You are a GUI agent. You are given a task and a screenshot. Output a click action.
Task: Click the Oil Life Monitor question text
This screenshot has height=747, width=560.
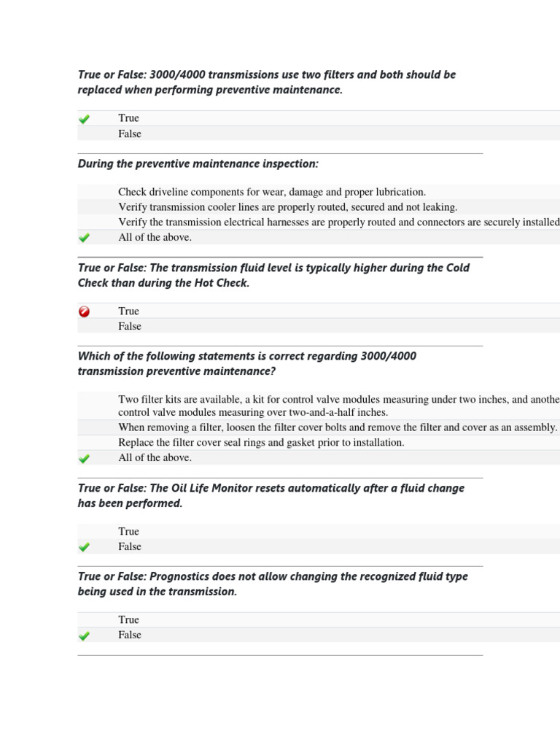tap(271, 496)
